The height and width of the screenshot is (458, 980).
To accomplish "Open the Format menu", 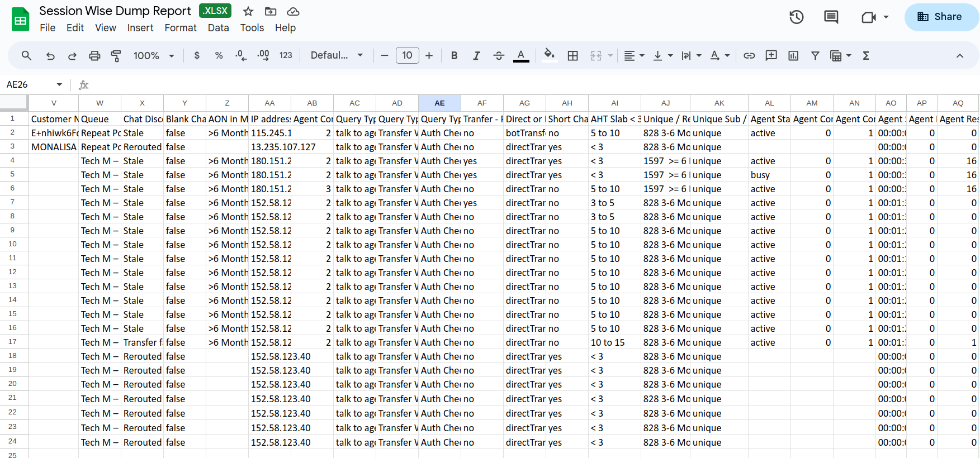I will tap(180, 28).
